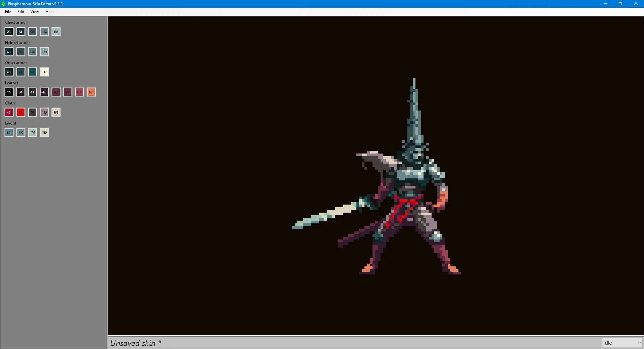This screenshot has width=644, height=349.
Task: Pick Cloth beige swatch 188
Action: pos(56,112)
